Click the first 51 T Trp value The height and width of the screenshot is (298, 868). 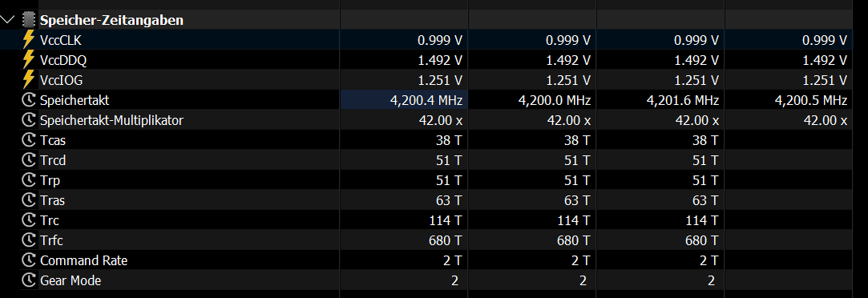coord(449,180)
